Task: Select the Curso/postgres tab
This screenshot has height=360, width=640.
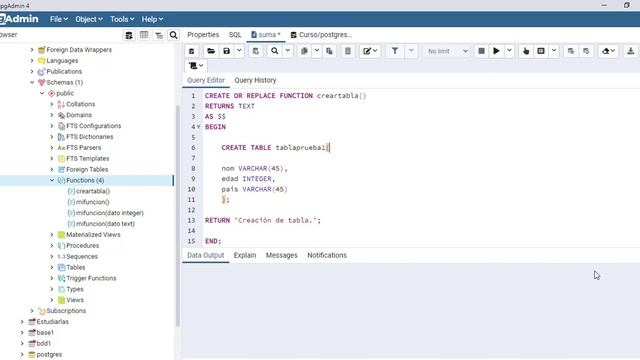Action: (321, 35)
